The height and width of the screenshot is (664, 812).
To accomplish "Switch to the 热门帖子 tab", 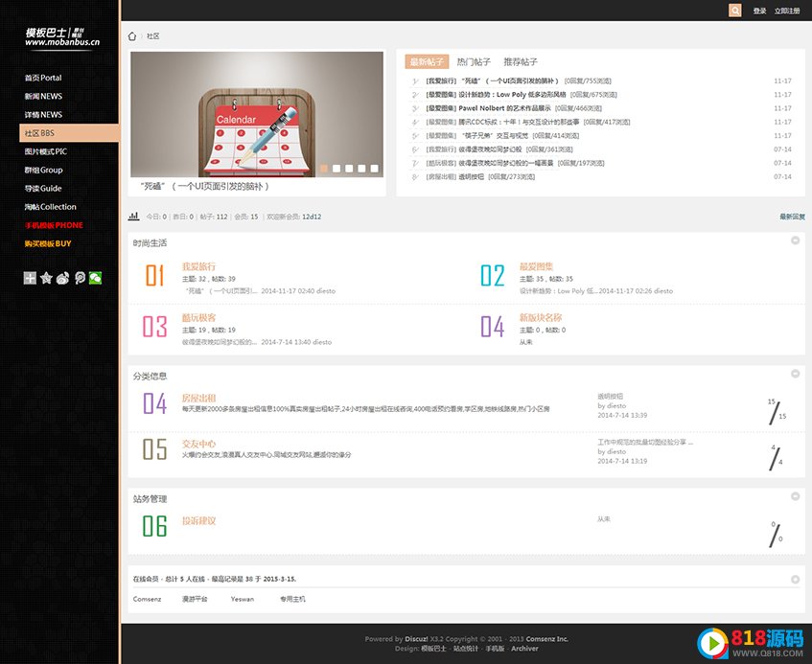I will 474,62.
